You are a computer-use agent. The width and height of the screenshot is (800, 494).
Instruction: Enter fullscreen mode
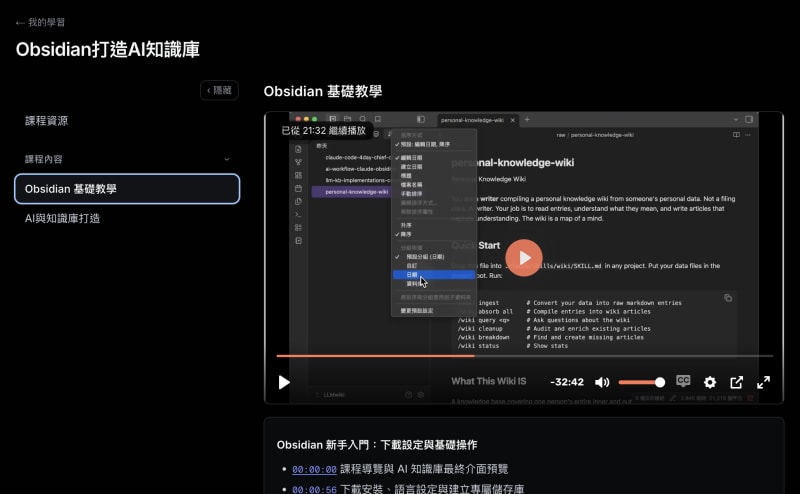[763, 382]
